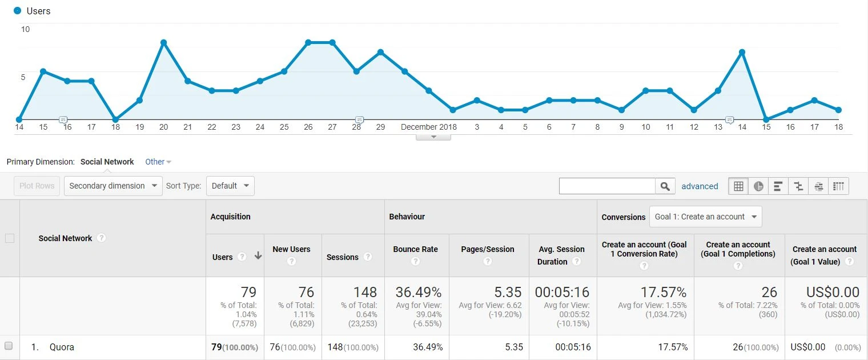Expand the Goal 1: Create an account dropdown
This screenshot has width=868, height=360.
coord(705,217)
